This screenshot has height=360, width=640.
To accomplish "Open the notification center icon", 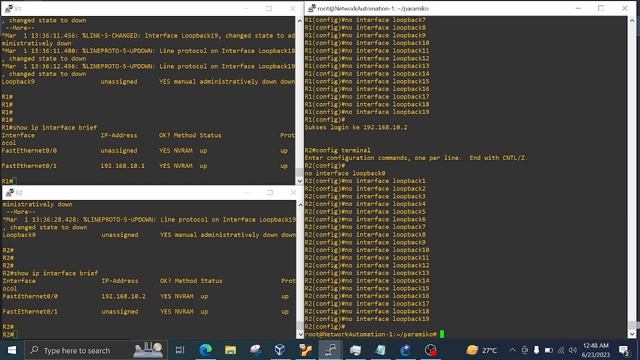I will click(x=624, y=350).
